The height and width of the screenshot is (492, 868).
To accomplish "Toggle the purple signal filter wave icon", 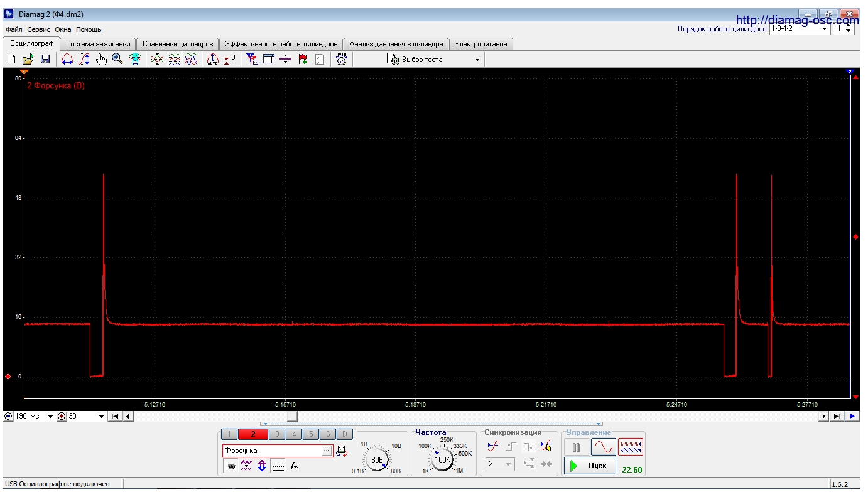I will point(246,466).
